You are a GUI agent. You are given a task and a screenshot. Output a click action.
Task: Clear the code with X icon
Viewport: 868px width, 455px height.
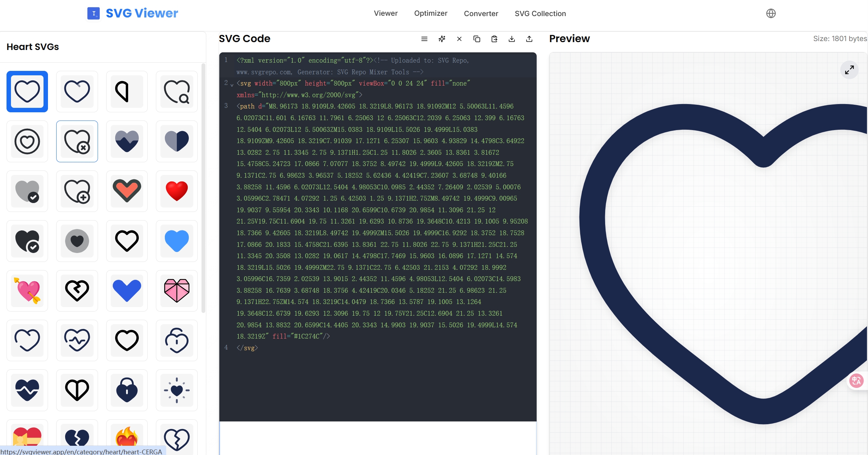point(459,39)
